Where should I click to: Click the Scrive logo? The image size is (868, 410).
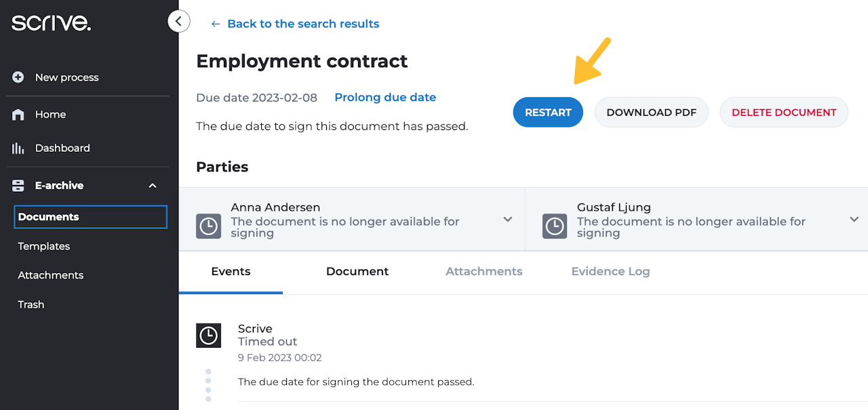pyautogui.click(x=51, y=22)
